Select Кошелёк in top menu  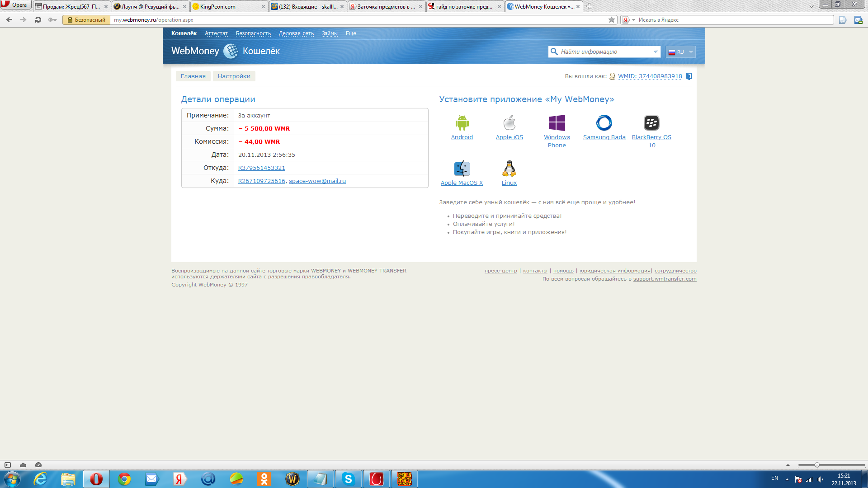coord(184,33)
